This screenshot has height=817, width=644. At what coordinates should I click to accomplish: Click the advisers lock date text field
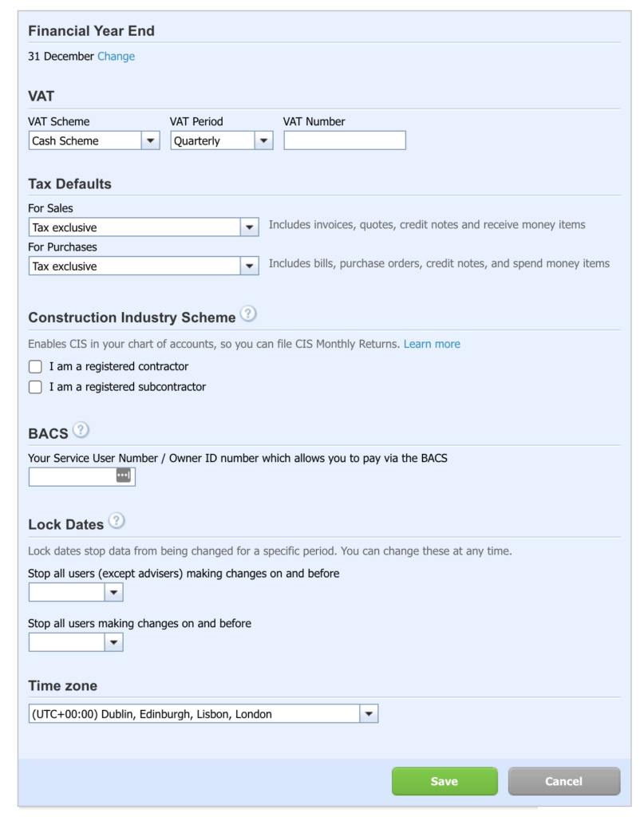click(67, 593)
